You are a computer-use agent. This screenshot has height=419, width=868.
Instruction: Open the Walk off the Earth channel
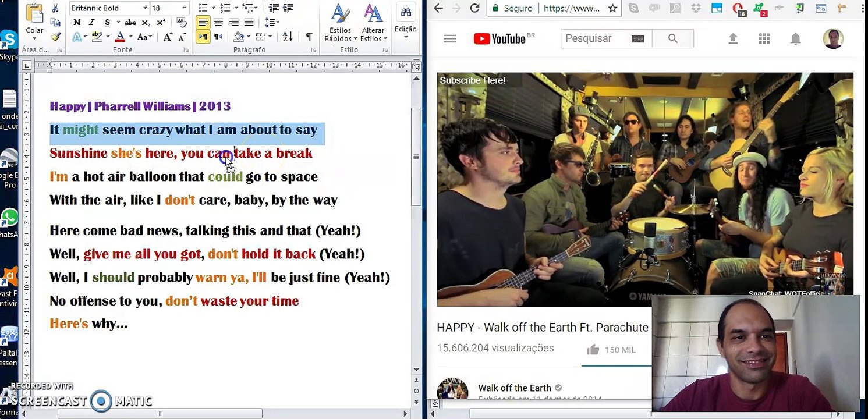coord(515,388)
